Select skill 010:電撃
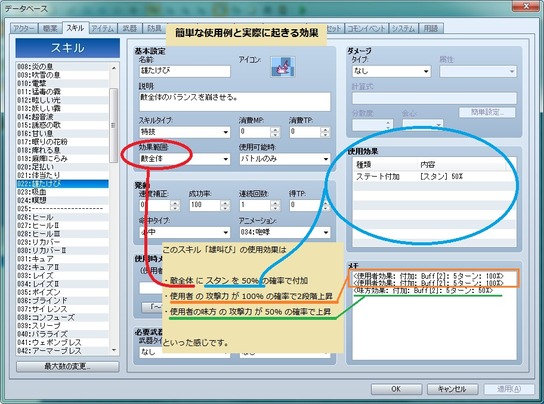 (62, 83)
